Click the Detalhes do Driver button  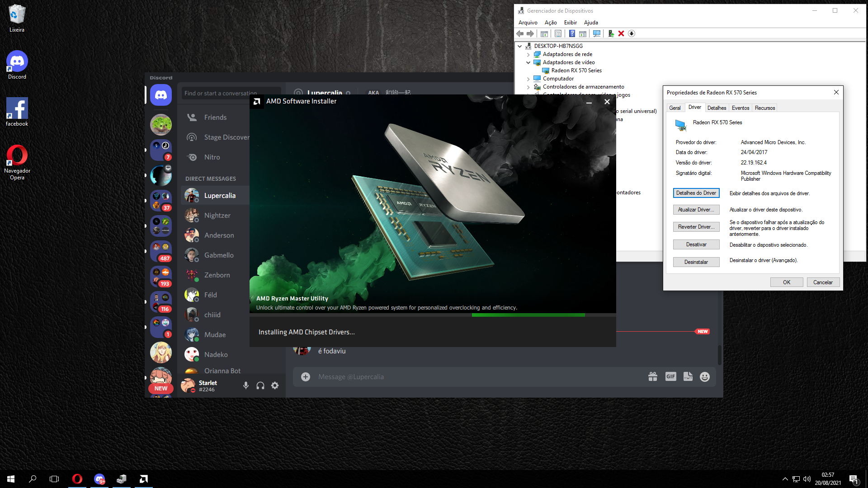click(x=696, y=193)
